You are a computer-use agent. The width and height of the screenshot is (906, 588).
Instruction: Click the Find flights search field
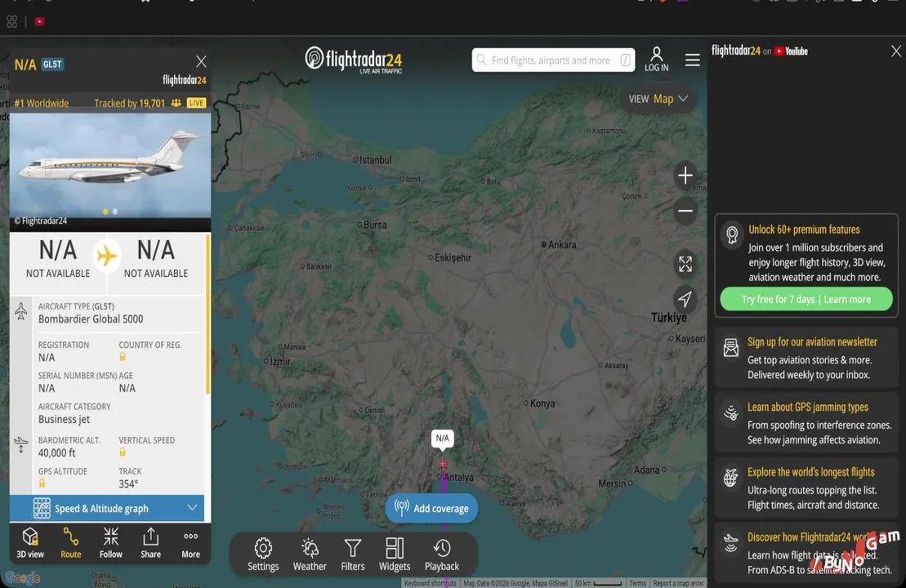pos(553,60)
